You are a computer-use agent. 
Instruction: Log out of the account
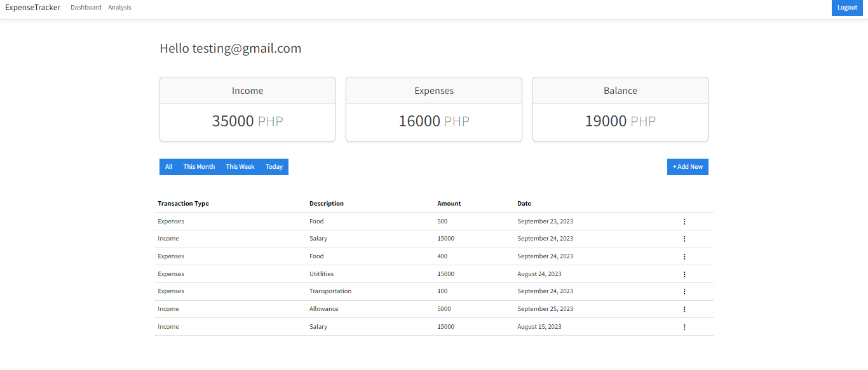pos(847,8)
